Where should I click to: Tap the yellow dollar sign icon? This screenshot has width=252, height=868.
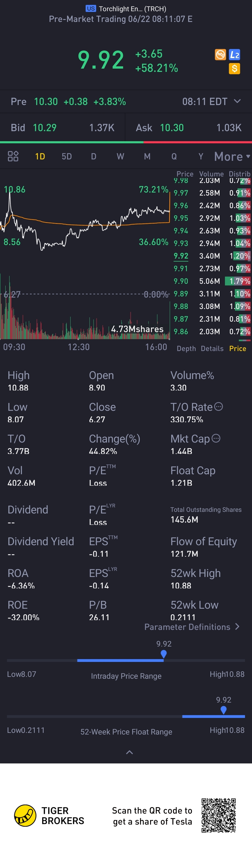click(x=234, y=69)
